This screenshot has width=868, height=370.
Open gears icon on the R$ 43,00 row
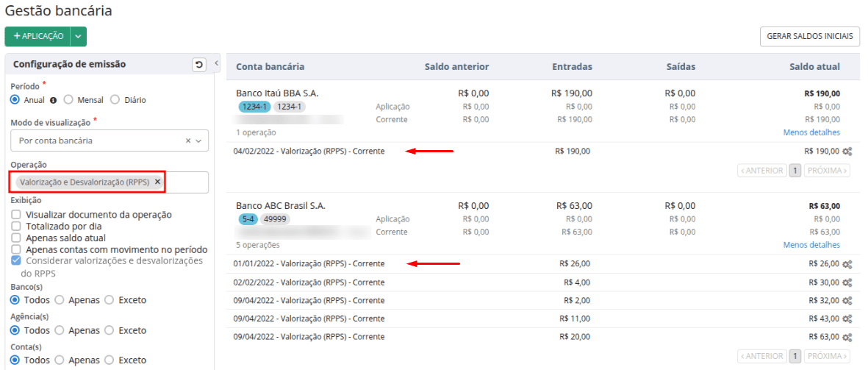point(847,319)
